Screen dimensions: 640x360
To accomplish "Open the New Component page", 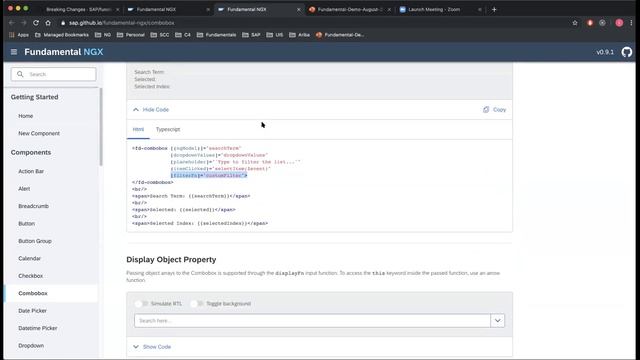I will tap(39, 133).
